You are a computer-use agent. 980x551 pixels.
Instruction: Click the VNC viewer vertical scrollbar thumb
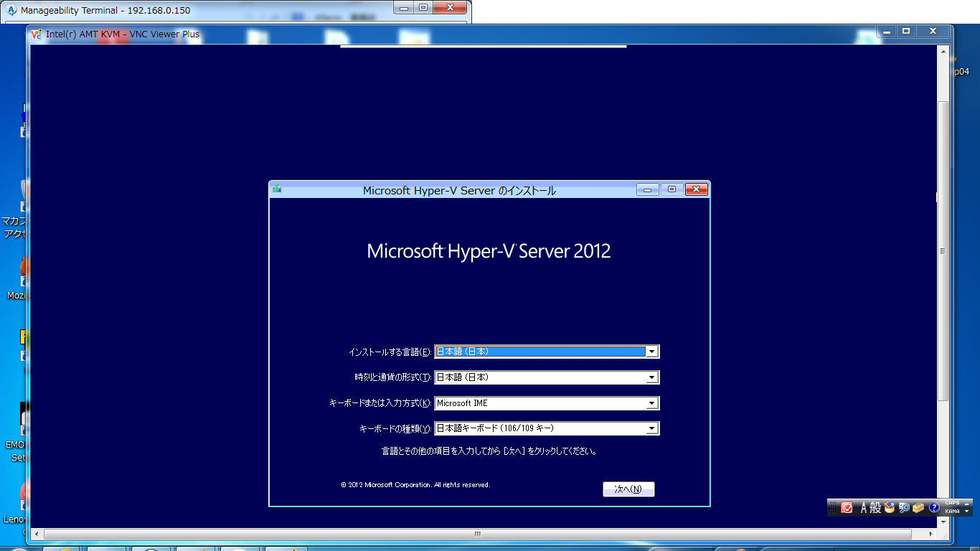pos(943,251)
